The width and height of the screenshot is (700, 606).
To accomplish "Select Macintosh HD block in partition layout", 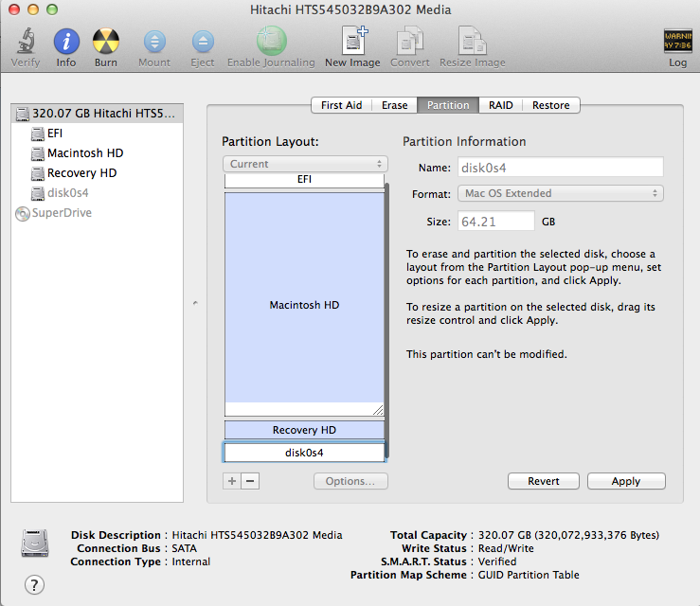I will click(x=304, y=304).
